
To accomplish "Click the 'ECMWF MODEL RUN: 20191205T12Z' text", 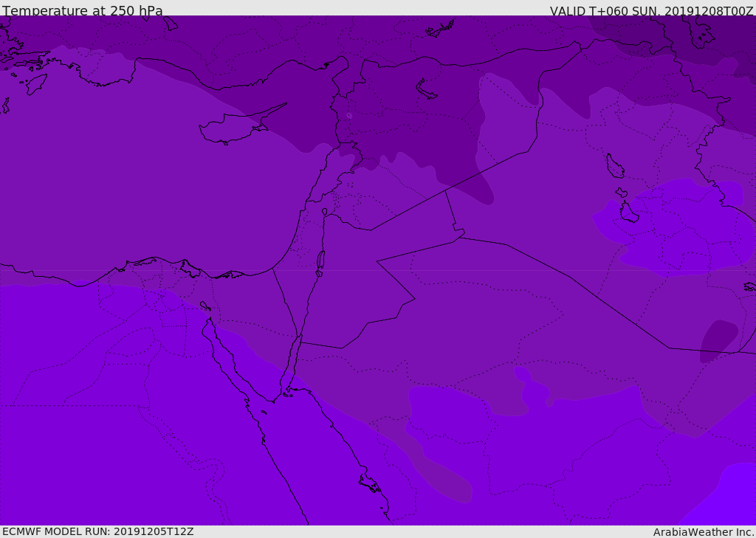I will click(98, 531).
